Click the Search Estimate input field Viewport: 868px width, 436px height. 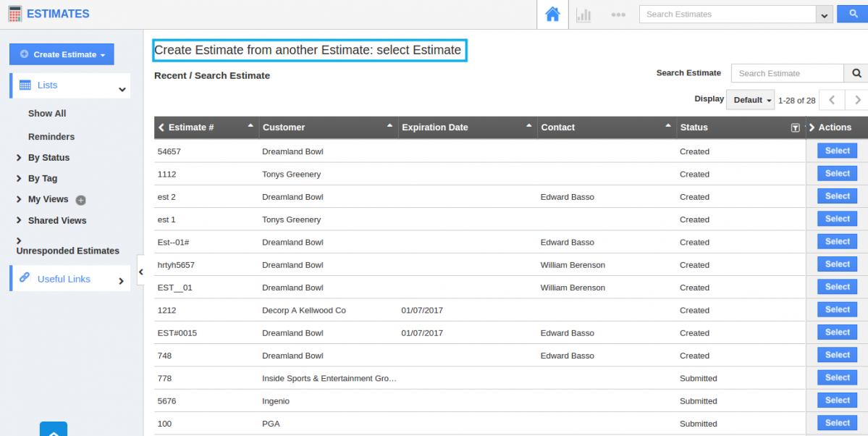787,73
